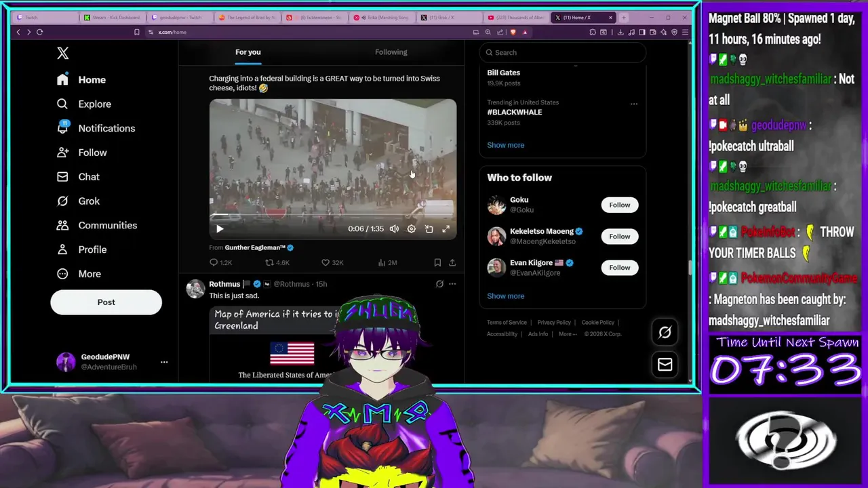This screenshot has height=488, width=868.
Task: Click the X search field
Action: coord(563,52)
